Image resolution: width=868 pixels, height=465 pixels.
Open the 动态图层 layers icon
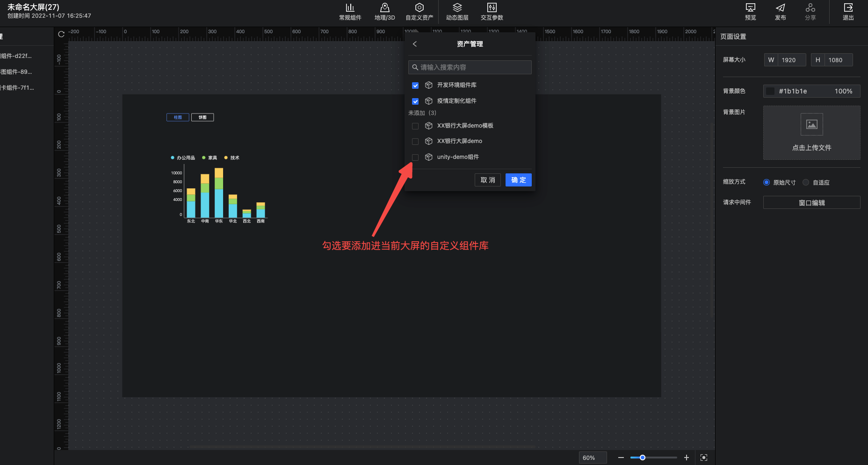coord(457,8)
